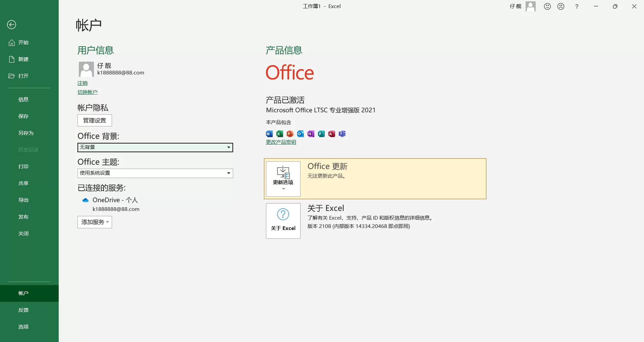Switch to the 帐户 sidebar item

click(23, 293)
